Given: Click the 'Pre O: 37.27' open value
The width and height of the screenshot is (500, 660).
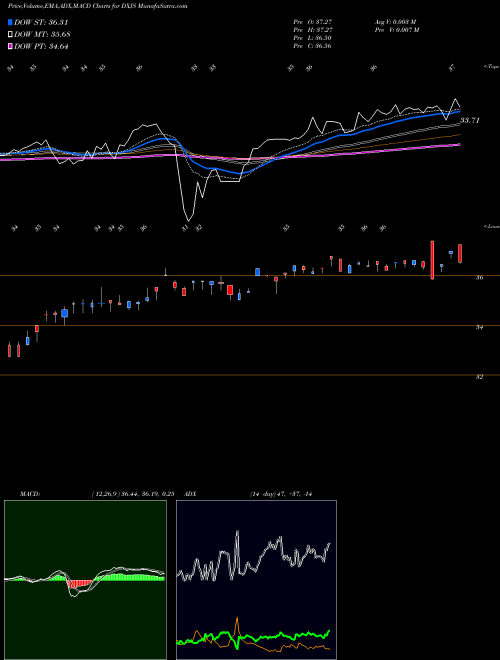Looking at the screenshot, I should [x=313, y=21].
